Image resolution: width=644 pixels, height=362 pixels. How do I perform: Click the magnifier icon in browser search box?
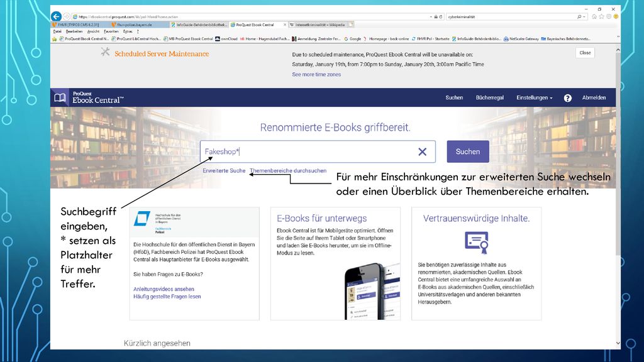point(579,17)
